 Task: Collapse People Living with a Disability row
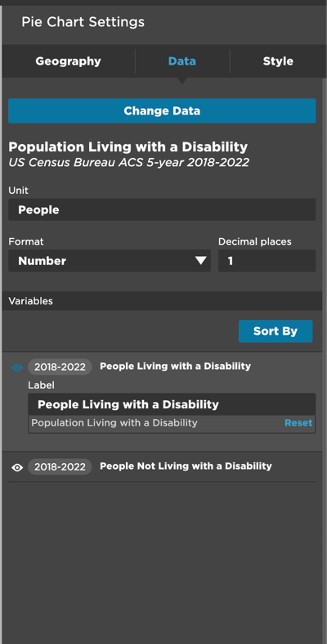pyautogui.click(x=175, y=366)
